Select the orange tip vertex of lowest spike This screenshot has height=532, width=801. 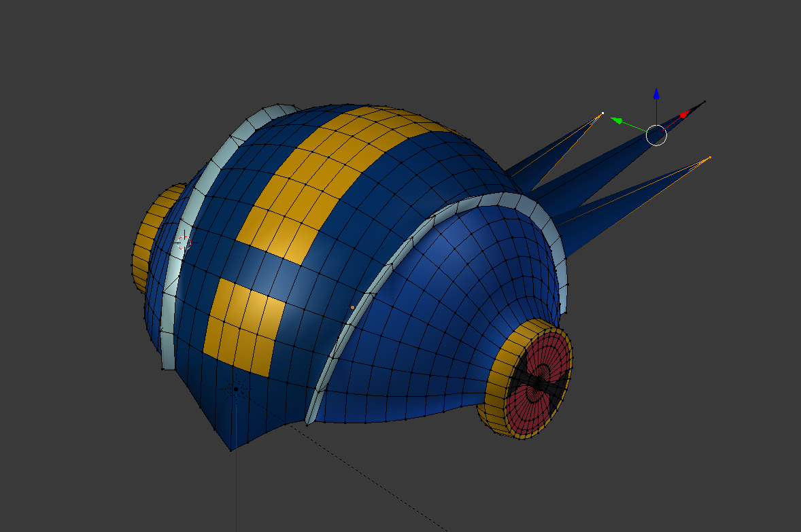coord(710,157)
